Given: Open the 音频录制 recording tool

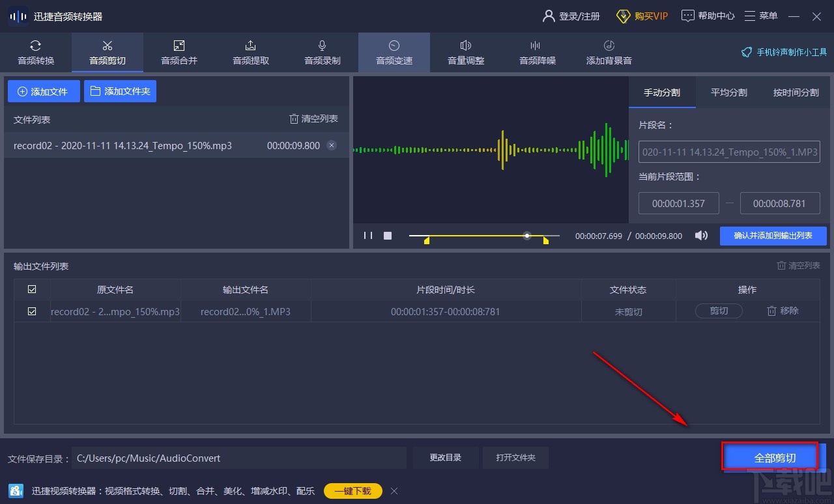Looking at the screenshot, I should (322, 52).
